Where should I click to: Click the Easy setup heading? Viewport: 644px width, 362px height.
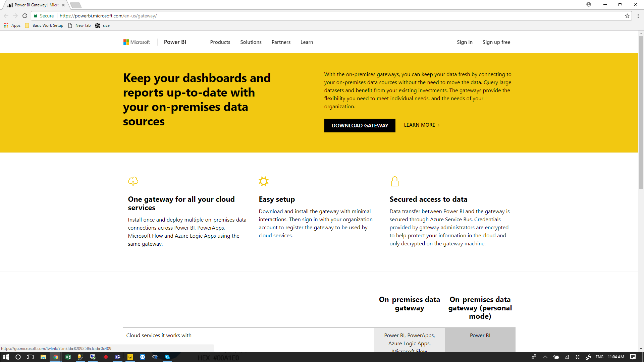(277, 199)
